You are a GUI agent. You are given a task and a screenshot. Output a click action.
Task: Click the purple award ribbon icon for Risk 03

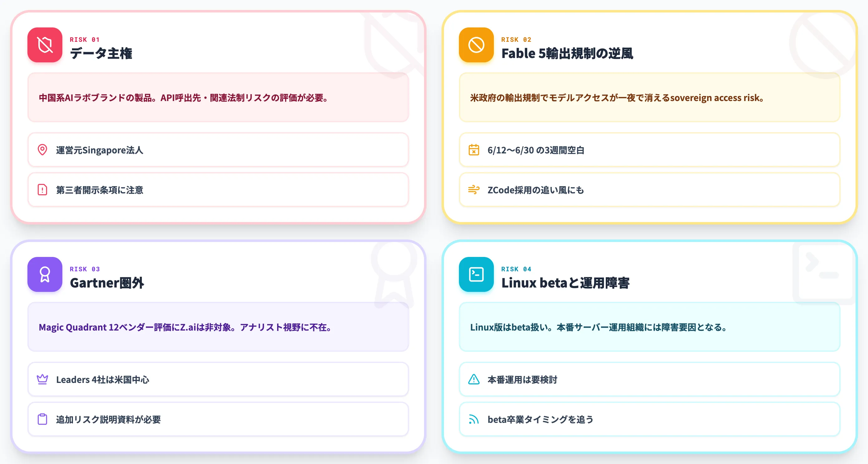pyautogui.click(x=45, y=274)
